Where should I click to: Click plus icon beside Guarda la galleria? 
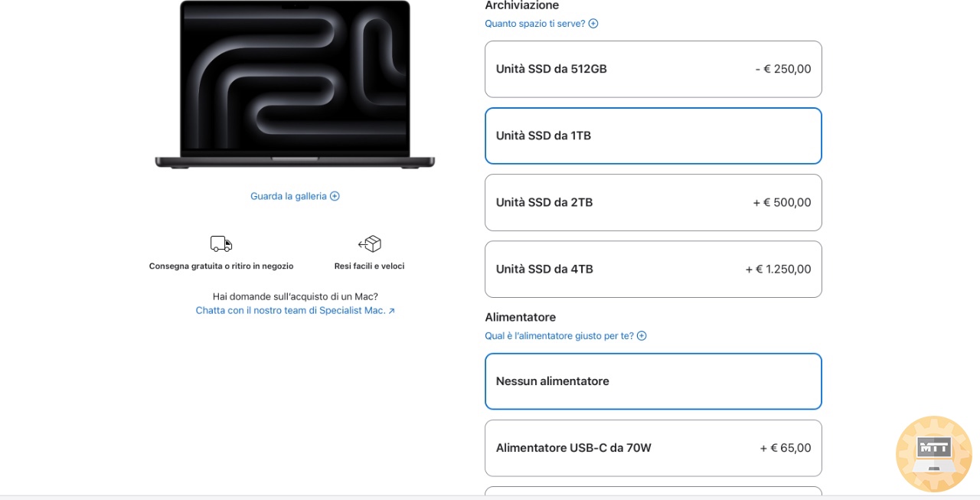point(335,196)
